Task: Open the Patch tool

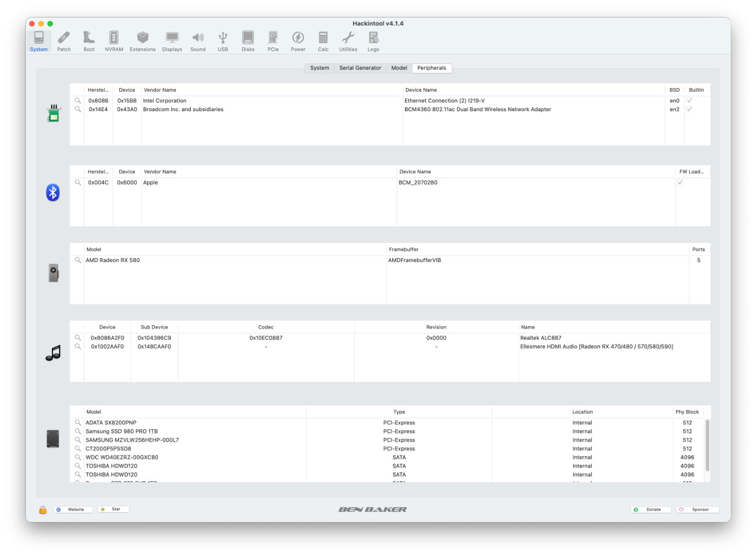Action: coord(64,41)
